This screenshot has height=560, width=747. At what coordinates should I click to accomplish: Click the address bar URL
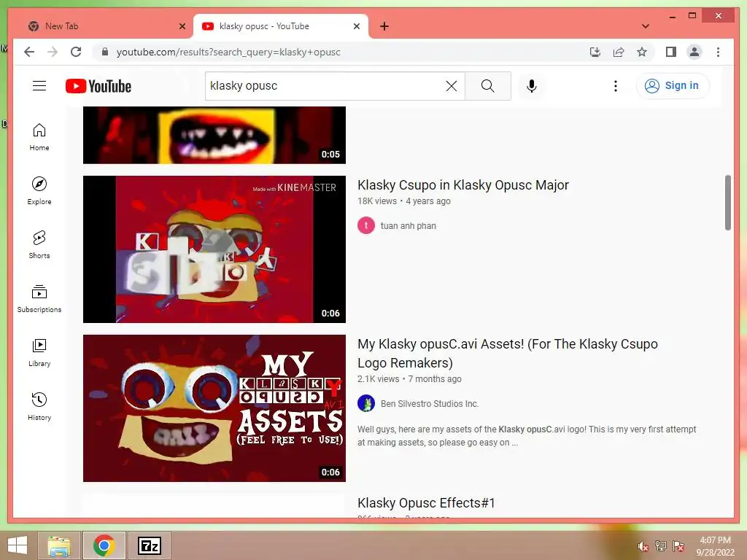[228, 52]
